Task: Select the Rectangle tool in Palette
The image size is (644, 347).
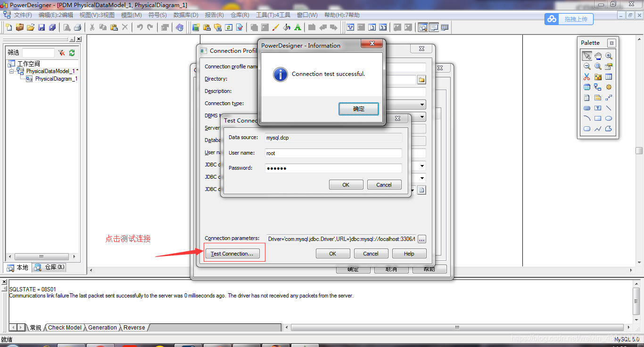Action: [598, 118]
